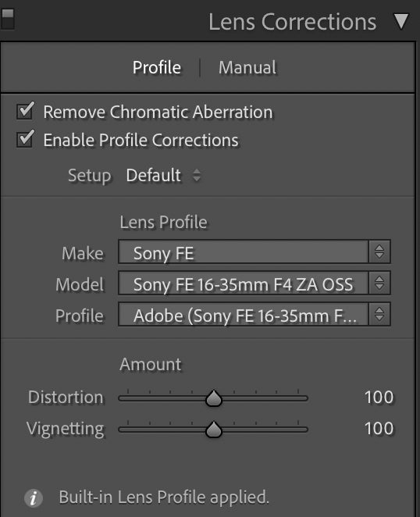Uncheck Remove Chromatic Aberration
Viewport: 420px width, 517px height.
pyautogui.click(x=26, y=110)
